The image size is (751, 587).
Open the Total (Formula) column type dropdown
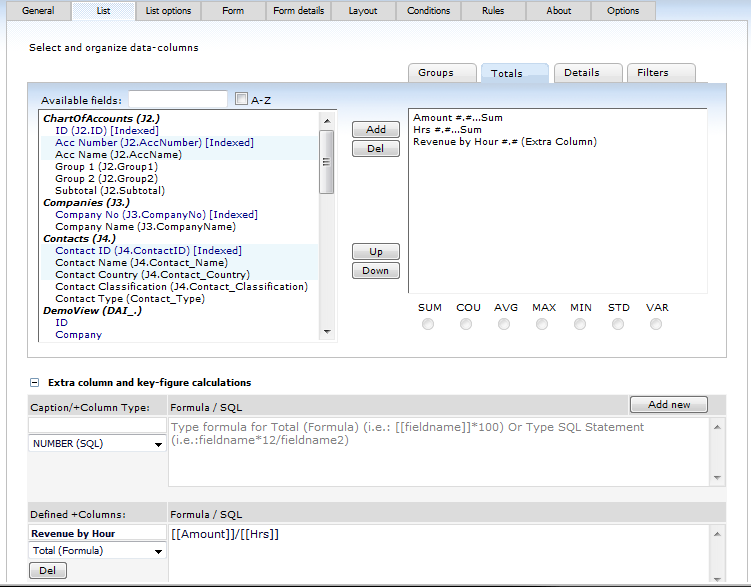97,551
